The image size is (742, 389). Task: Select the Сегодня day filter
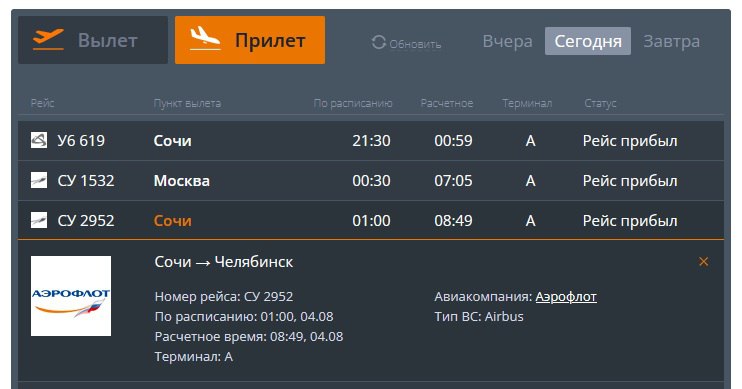[x=588, y=41]
